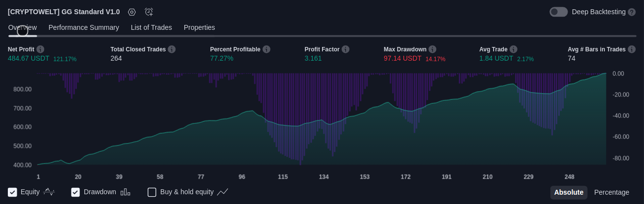Open the strategy settings hexagon icon
644x204 pixels.
[x=131, y=12]
